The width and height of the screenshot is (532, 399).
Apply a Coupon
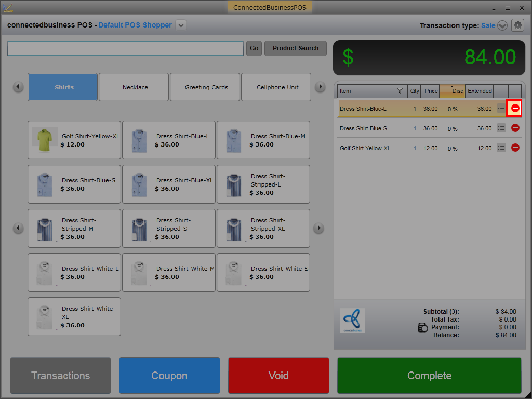pyautogui.click(x=169, y=376)
